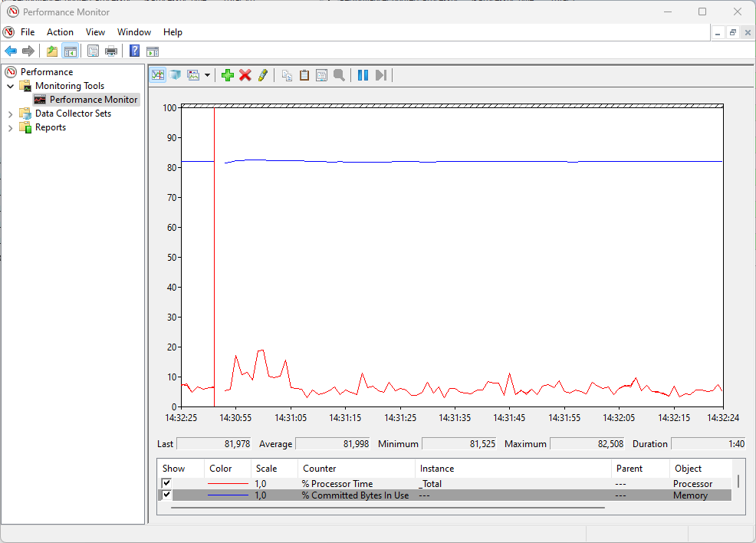Click the red color line of Processor Time
Image resolution: width=756 pixels, height=543 pixels.
(228, 483)
